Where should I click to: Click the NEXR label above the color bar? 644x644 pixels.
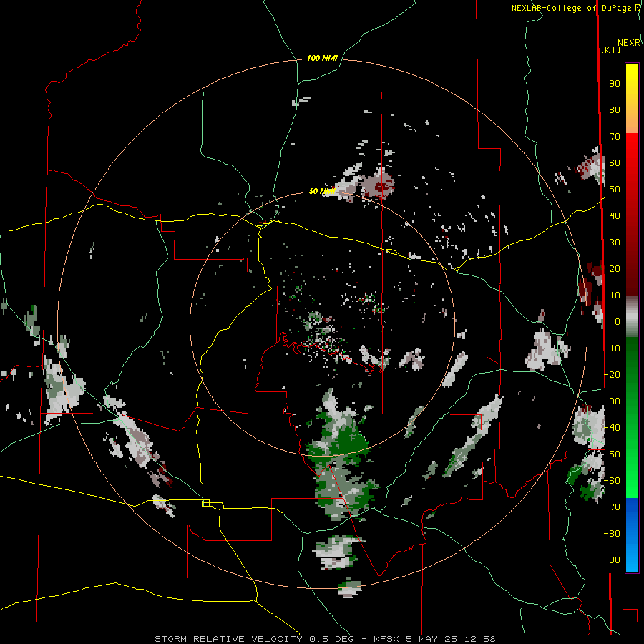(x=629, y=43)
